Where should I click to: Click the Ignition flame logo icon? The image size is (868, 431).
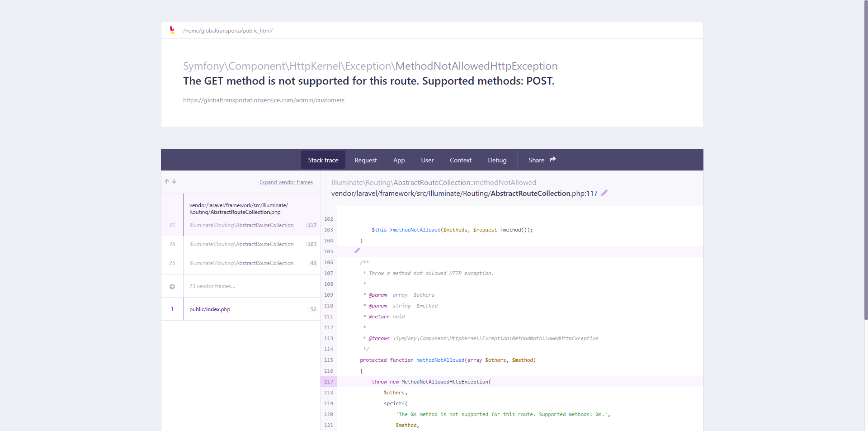(172, 30)
